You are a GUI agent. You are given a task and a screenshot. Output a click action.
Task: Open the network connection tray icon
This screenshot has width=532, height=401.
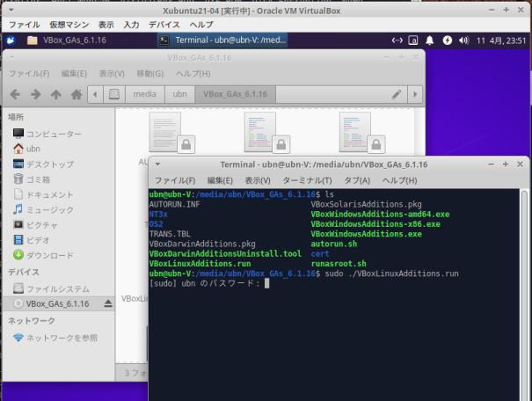coord(397,40)
